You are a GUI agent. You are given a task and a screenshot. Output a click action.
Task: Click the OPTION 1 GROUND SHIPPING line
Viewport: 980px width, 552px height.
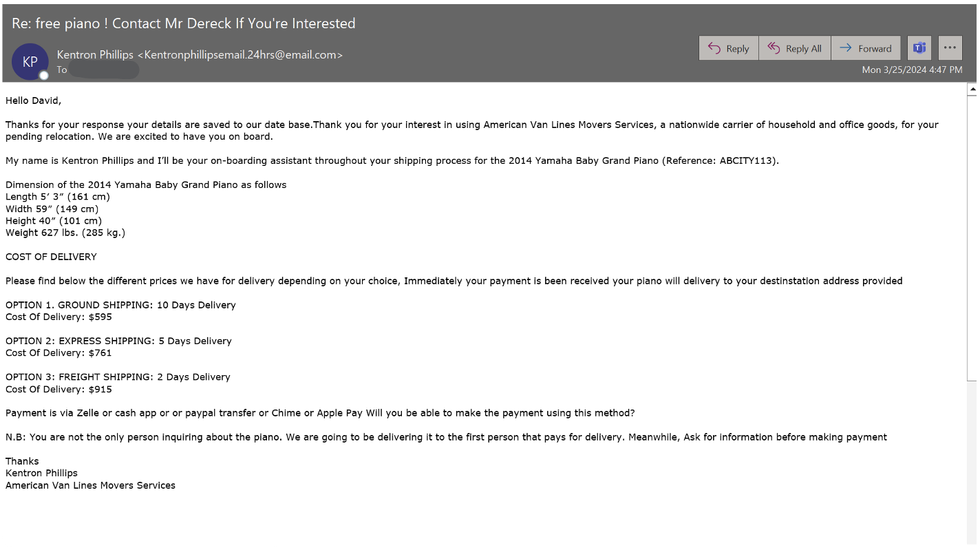(120, 305)
